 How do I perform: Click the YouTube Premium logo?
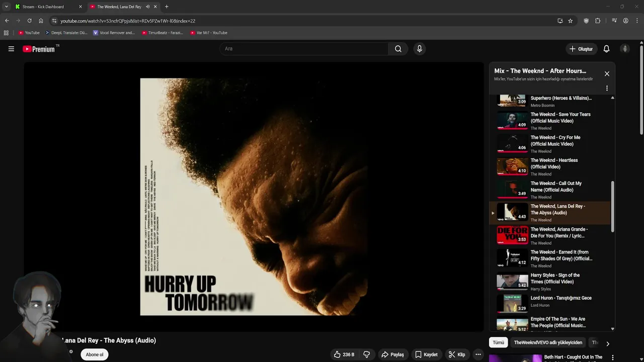coord(39,49)
